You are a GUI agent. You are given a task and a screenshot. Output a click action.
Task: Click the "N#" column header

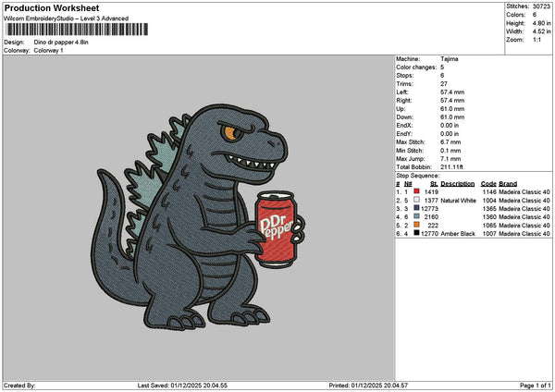[408, 184]
